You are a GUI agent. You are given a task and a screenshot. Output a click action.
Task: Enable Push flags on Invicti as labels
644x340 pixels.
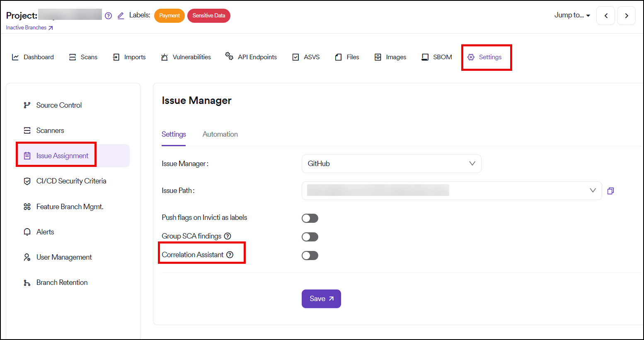(310, 218)
